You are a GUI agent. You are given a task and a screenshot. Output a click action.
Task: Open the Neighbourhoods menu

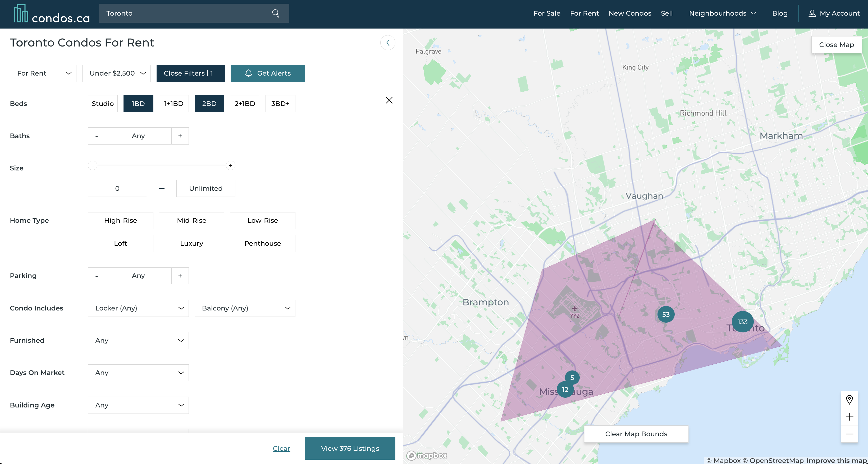[x=722, y=13]
